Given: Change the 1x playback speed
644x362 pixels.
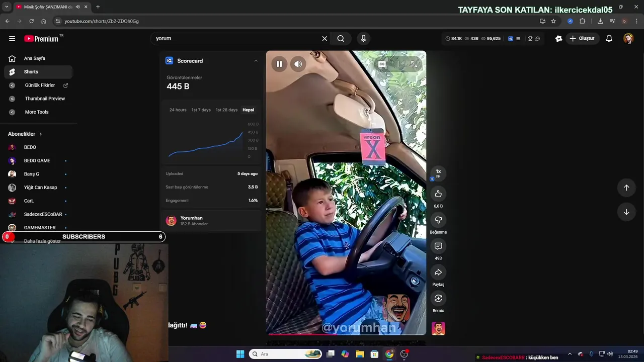Looking at the screenshot, I should coord(438,173).
